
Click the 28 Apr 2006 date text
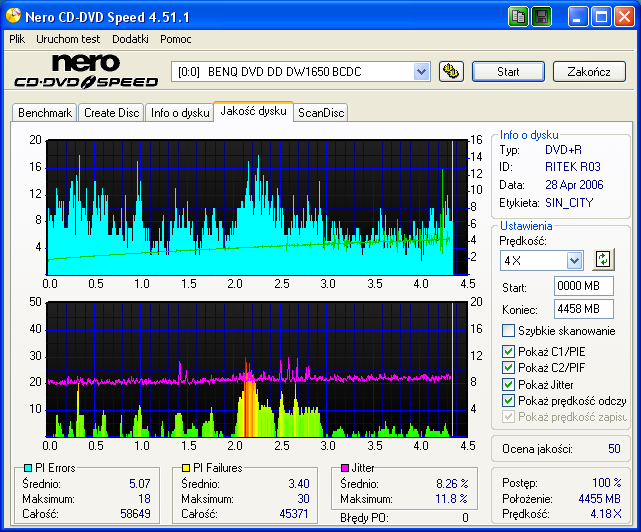(x=574, y=185)
